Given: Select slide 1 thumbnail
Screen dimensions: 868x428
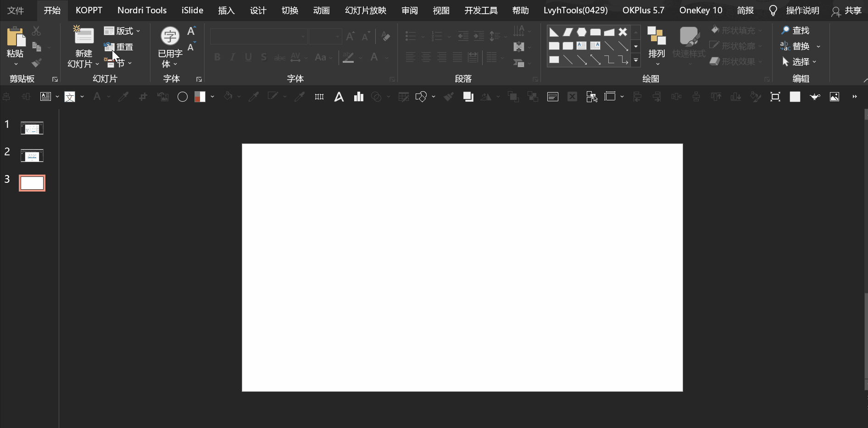Looking at the screenshot, I should 32,128.
